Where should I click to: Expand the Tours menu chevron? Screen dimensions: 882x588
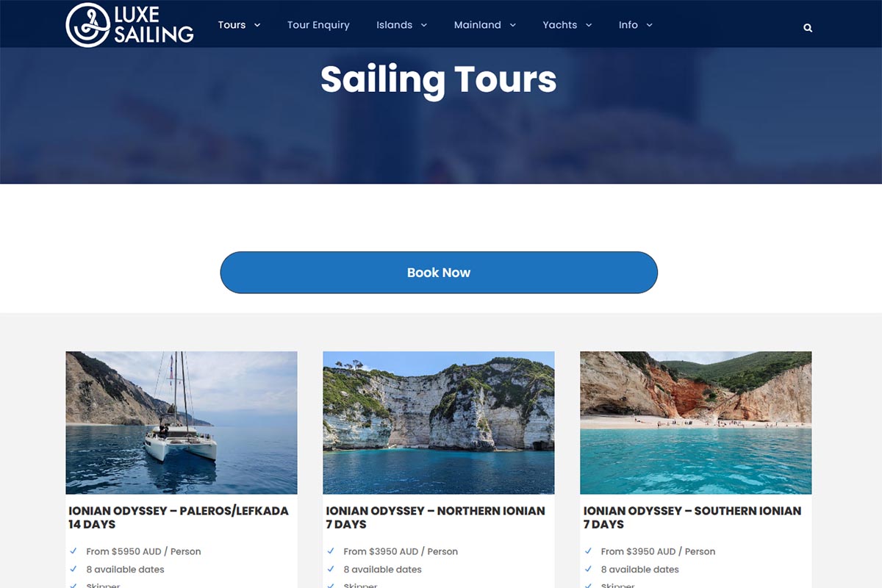click(x=257, y=25)
